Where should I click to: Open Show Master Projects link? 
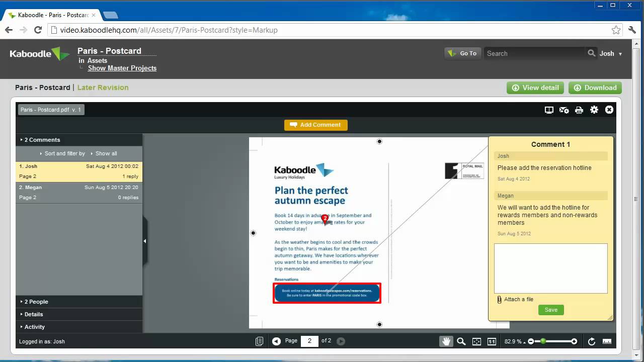click(122, 68)
